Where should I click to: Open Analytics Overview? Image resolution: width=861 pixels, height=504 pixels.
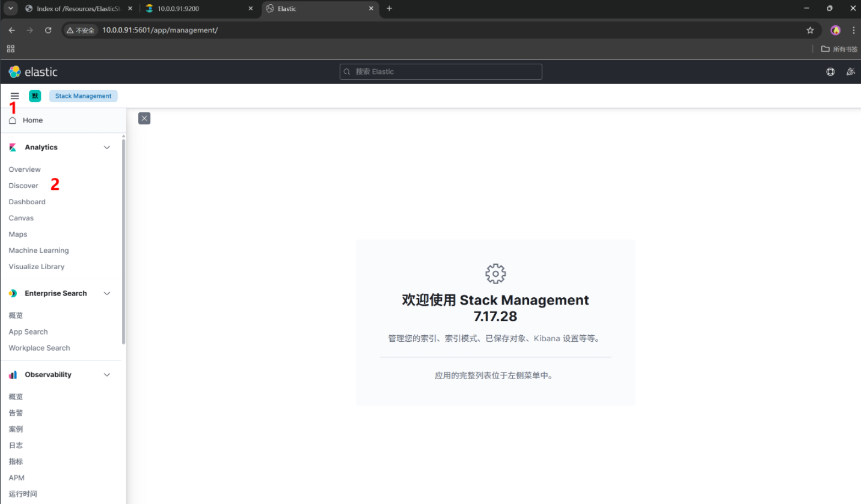25,169
